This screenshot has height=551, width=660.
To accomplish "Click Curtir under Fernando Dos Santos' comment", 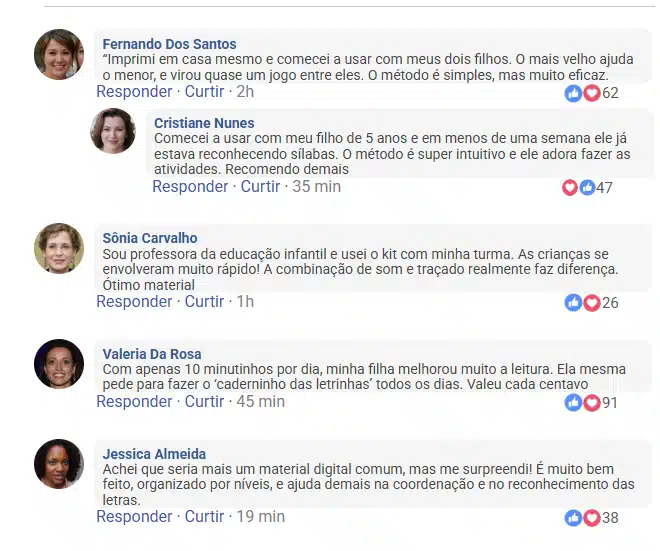I will click(204, 92).
